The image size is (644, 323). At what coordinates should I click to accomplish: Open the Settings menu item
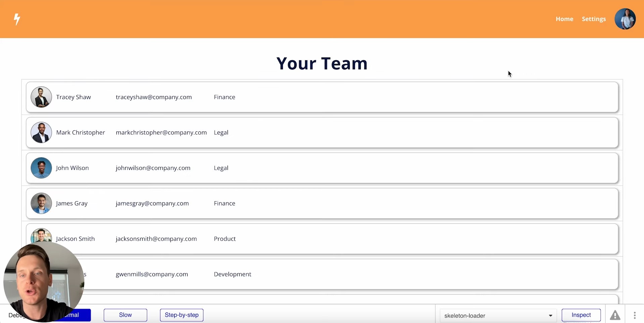(x=593, y=19)
